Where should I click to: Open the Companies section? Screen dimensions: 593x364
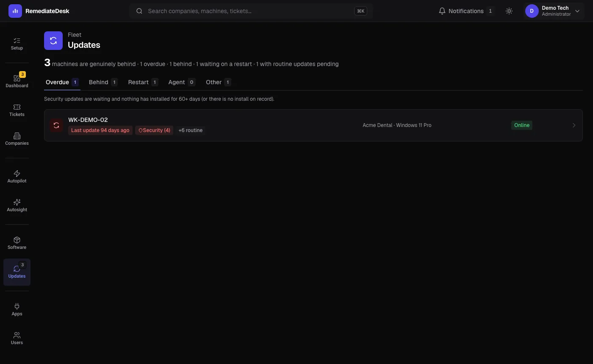coord(17,139)
